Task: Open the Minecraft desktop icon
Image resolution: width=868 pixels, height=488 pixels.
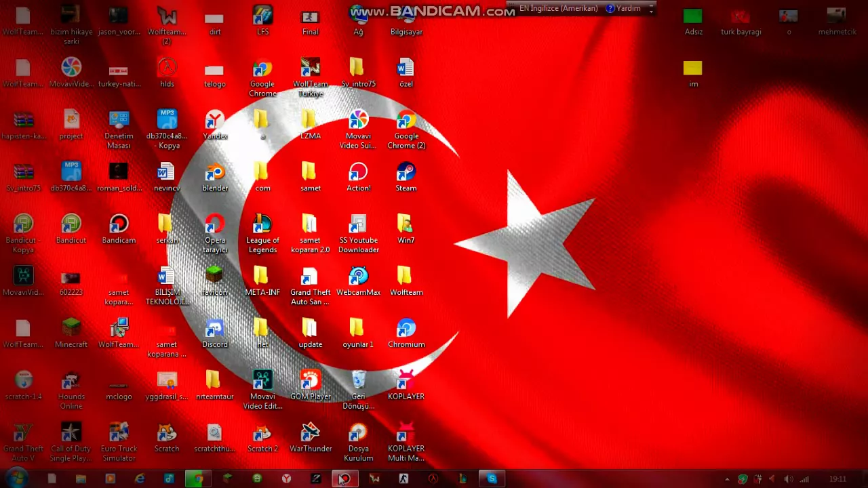Action: [71, 333]
